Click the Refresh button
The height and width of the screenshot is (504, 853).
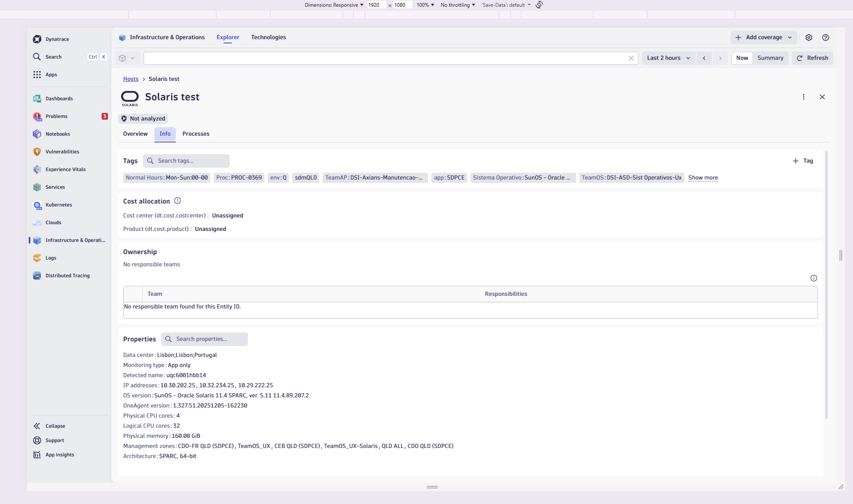click(x=812, y=58)
